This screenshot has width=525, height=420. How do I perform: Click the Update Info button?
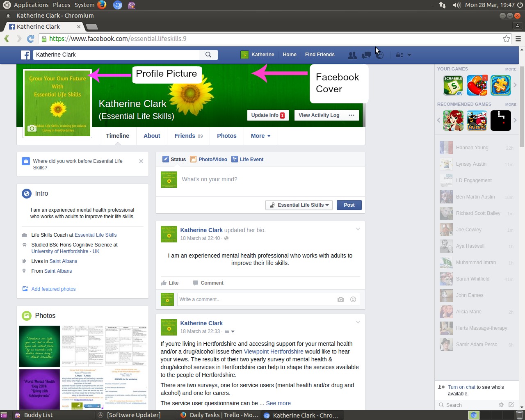[268, 115]
